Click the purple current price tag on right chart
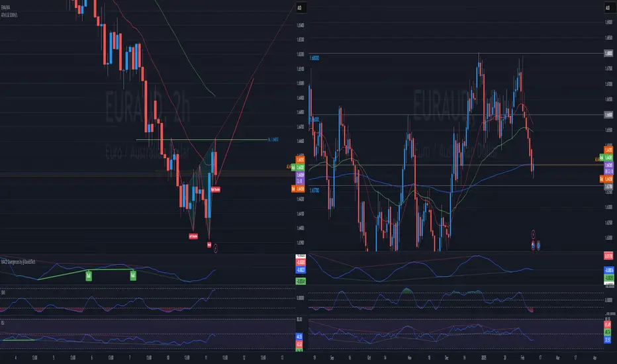This screenshot has width=617, height=364. click(x=608, y=168)
